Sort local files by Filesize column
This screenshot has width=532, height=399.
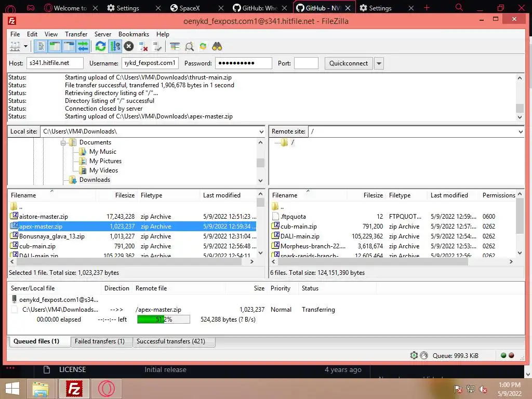click(117, 195)
